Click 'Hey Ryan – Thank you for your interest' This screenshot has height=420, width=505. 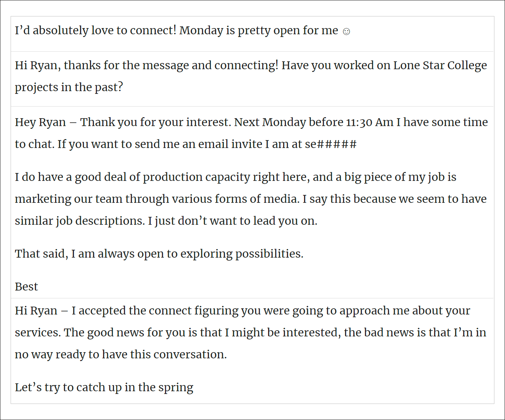(x=123, y=122)
